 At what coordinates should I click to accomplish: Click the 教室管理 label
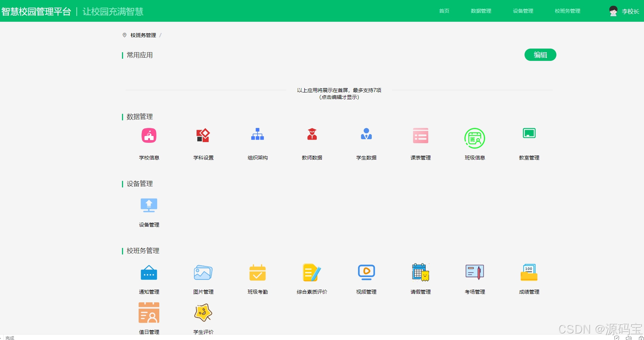click(x=529, y=158)
